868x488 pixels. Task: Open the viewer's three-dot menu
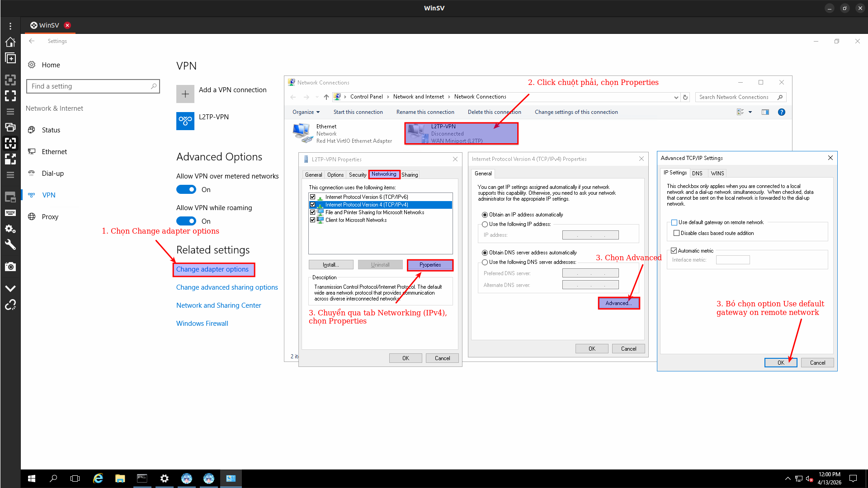click(10, 26)
